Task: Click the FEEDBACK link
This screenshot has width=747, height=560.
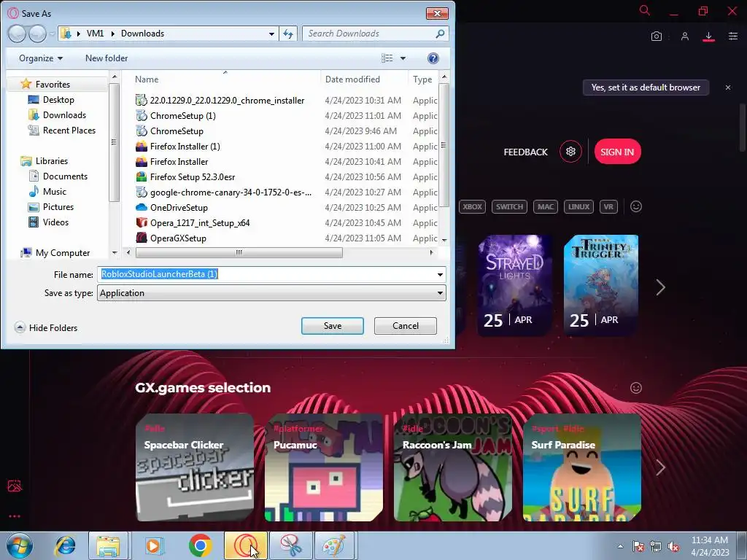Action: 525,152
